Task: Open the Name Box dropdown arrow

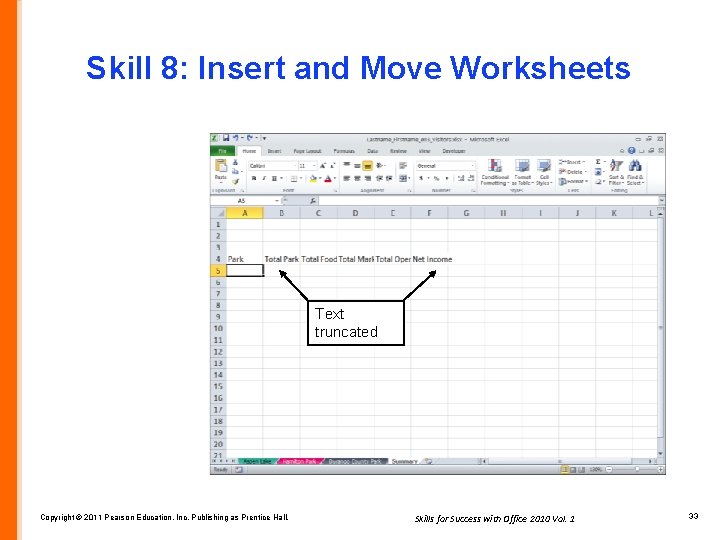Action: pyautogui.click(x=277, y=201)
